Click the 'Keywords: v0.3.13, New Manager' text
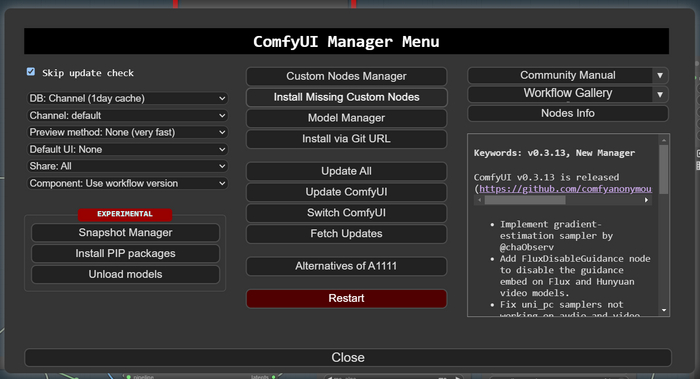This screenshot has height=379, width=700. [x=554, y=153]
